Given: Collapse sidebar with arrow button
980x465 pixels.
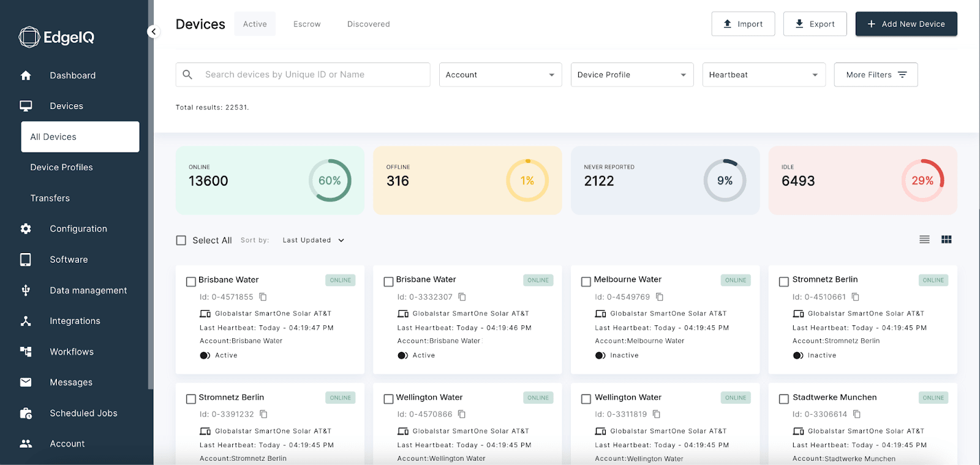Looking at the screenshot, I should [154, 31].
